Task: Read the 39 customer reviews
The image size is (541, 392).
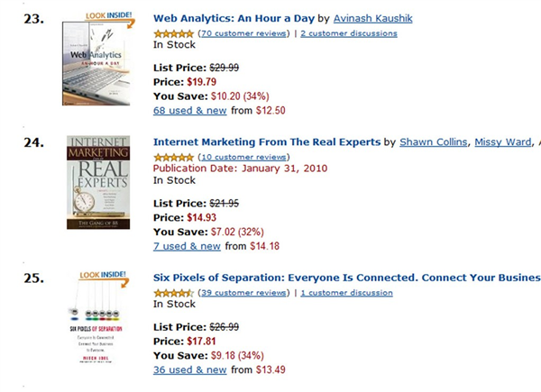Action: coord(243,293)
